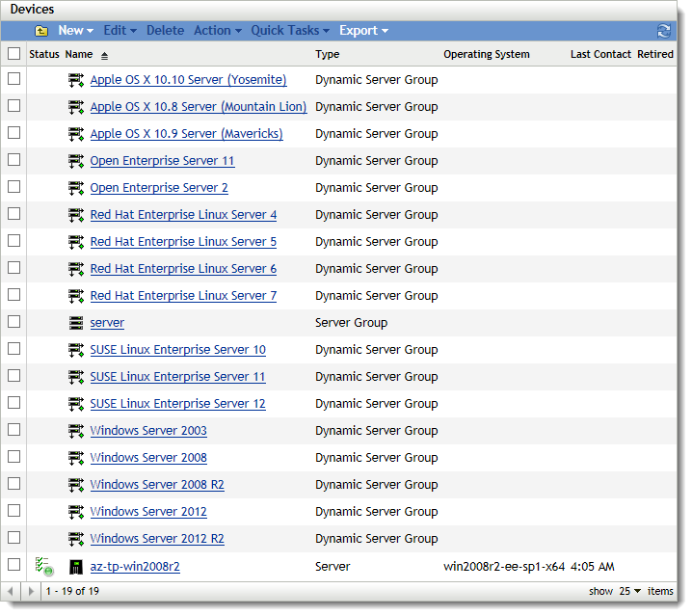Click the Operating System column header
692x616 pixels.
487,54
